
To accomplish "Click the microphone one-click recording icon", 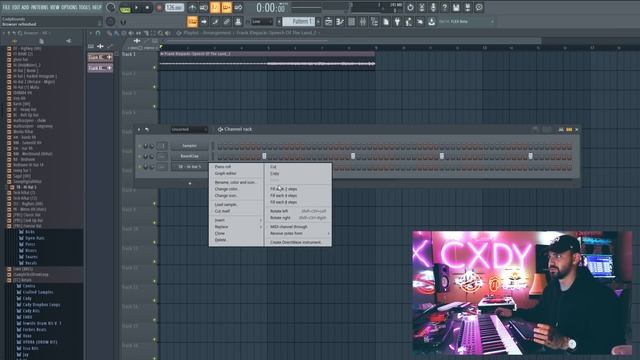I will coord(433,7).
